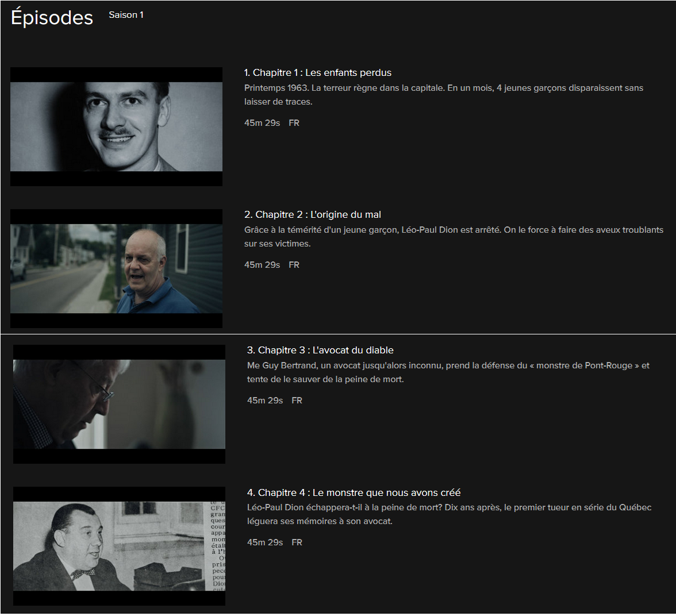Click episode 1 description about Printemps 1963
This screenshot has height=616, width=676.
(444, 95)
